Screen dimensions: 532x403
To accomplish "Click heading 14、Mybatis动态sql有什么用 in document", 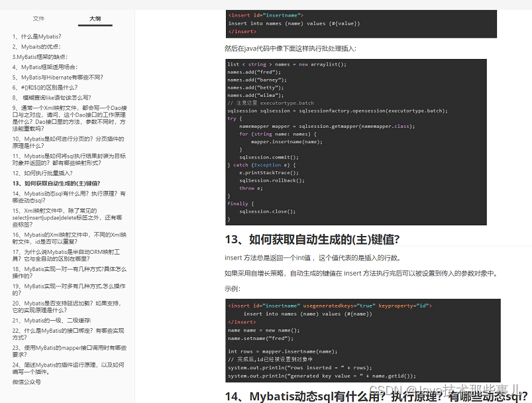I will coord(376,396).
